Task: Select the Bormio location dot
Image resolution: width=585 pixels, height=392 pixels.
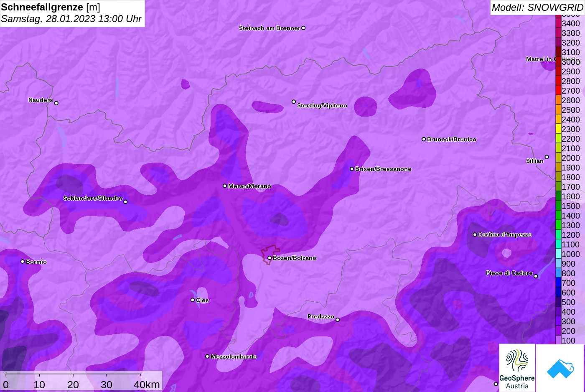Action: click(23, 262)
